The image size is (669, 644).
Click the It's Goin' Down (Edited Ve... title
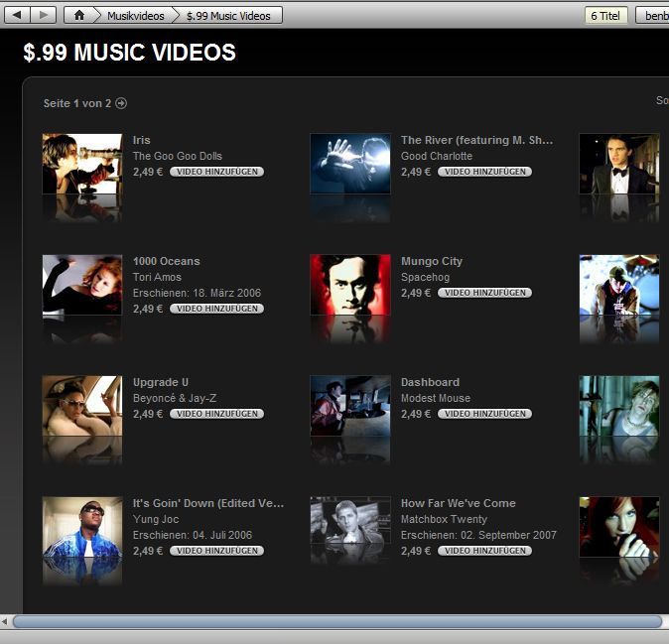tap(208, 503)
